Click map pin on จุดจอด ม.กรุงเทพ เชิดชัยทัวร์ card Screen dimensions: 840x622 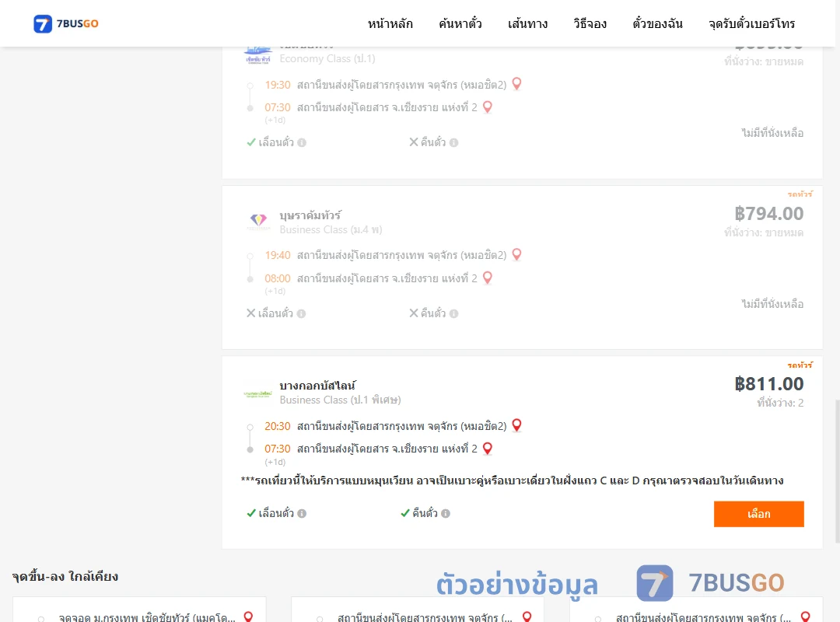248,617
